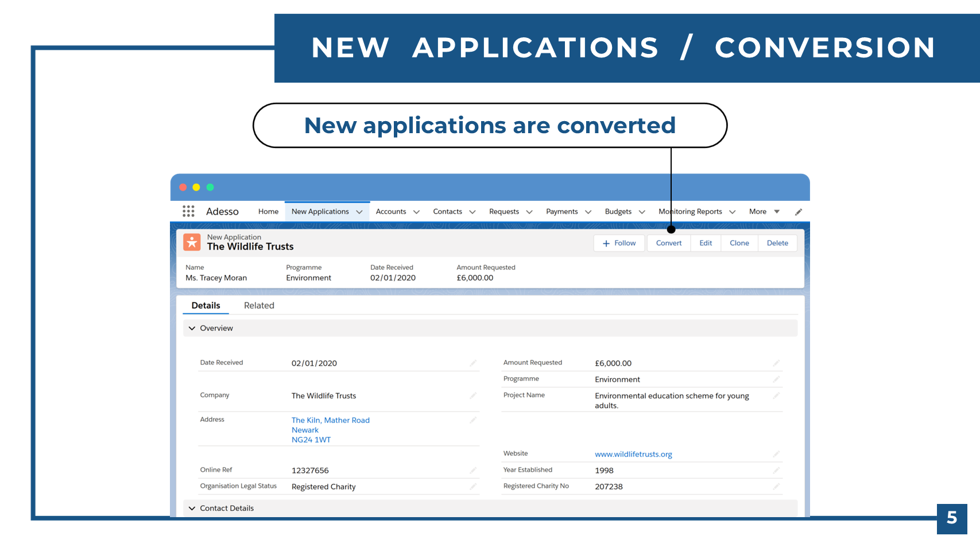
Task: Edit Date Received field pencil icon
Action: pyautogui.click(x=473, y=363)
